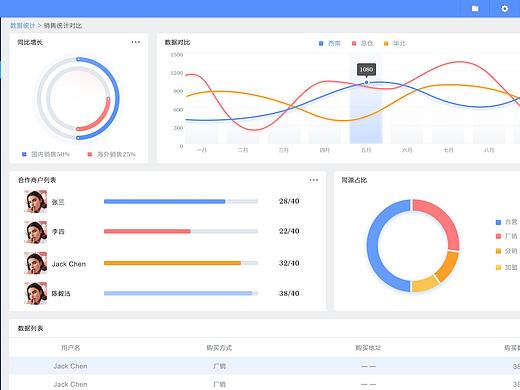Toggle the 分销 orange donut legend

tap(507, 251)
